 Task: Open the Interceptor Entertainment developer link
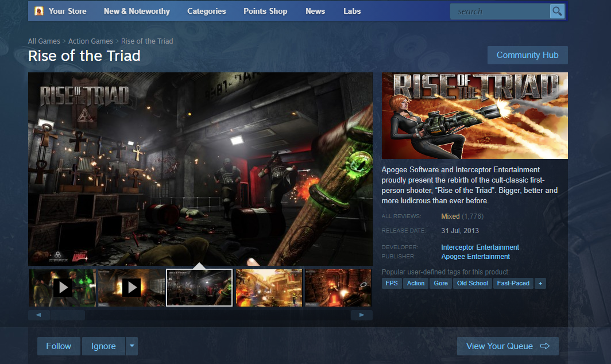(x=480, y=247)
